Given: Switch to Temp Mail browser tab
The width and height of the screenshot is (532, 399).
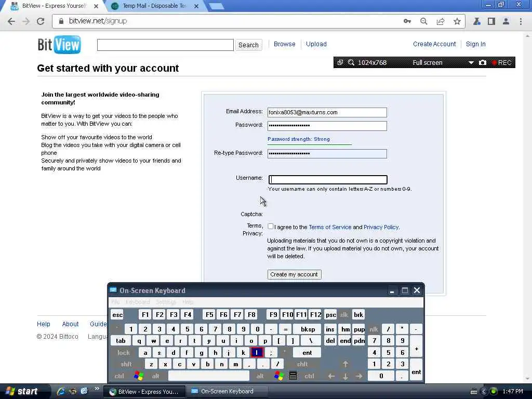Looking at the screenshot, I should 154,6.
